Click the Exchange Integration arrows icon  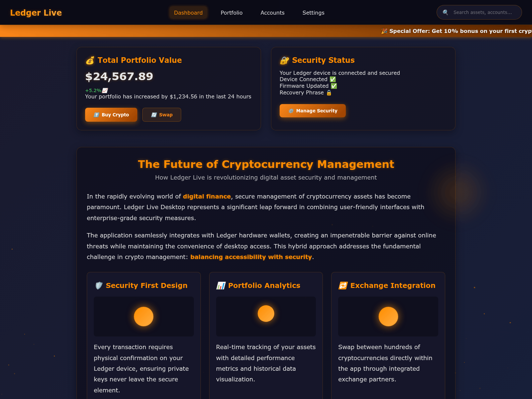343,286
